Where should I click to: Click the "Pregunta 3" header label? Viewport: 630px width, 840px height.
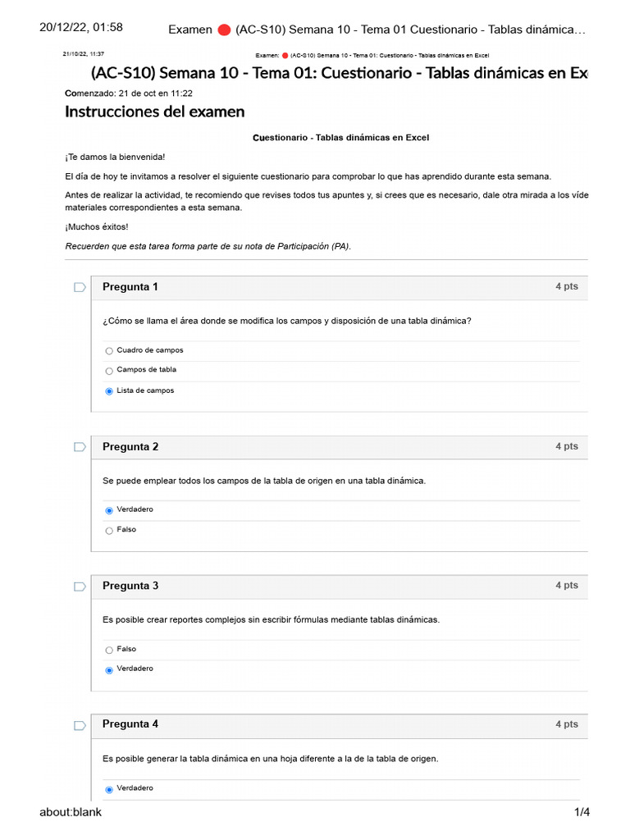point(130,586)
